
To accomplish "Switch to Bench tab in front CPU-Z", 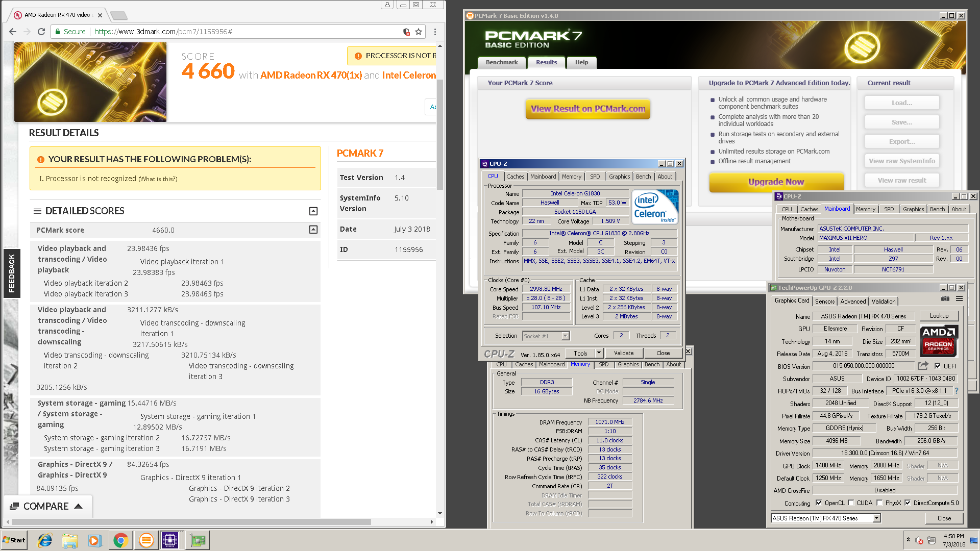I will [643, 177].
